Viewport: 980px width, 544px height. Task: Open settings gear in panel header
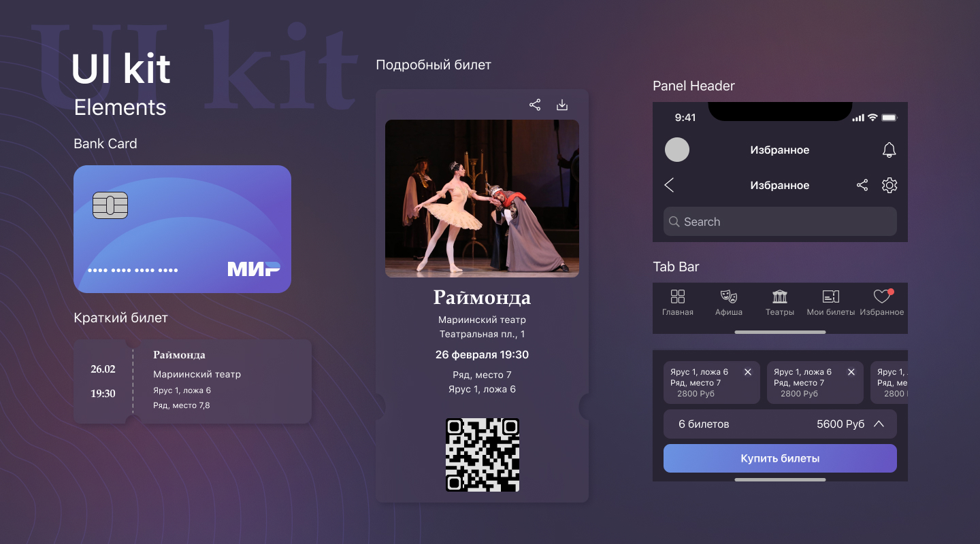[x=889, y=185]
